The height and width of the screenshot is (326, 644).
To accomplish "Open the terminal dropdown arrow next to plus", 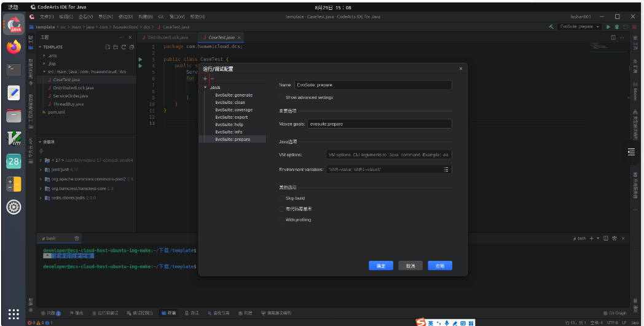I will (x=598, y=238).
